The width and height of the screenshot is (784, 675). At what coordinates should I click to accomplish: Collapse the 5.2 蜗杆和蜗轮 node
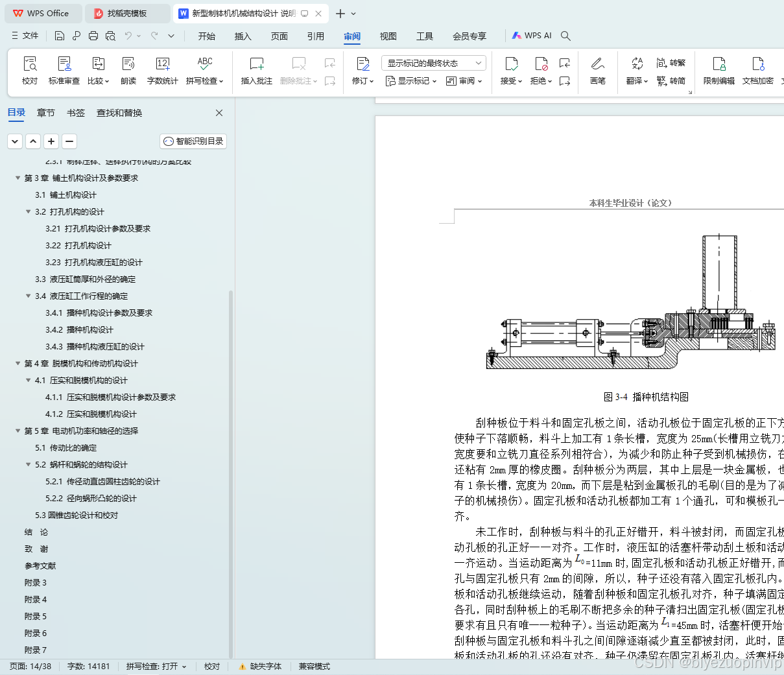(x=28, y=464)
